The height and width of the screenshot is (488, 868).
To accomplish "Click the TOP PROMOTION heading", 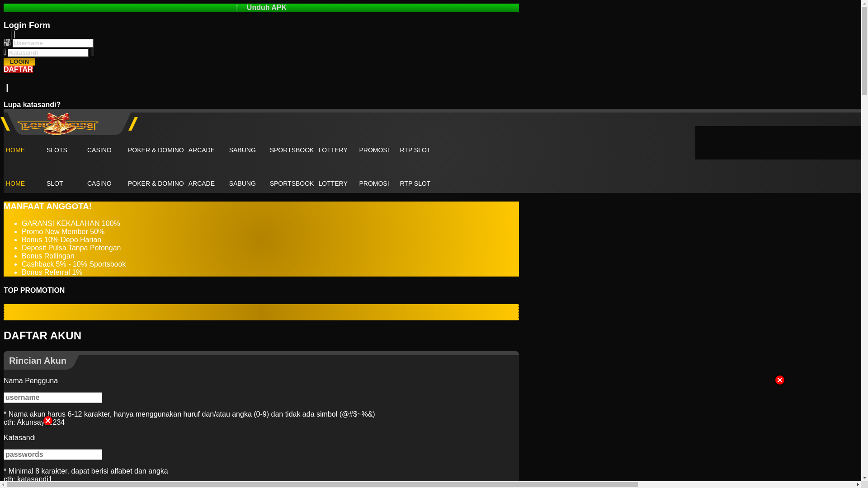I will click(x=34, y=291).
